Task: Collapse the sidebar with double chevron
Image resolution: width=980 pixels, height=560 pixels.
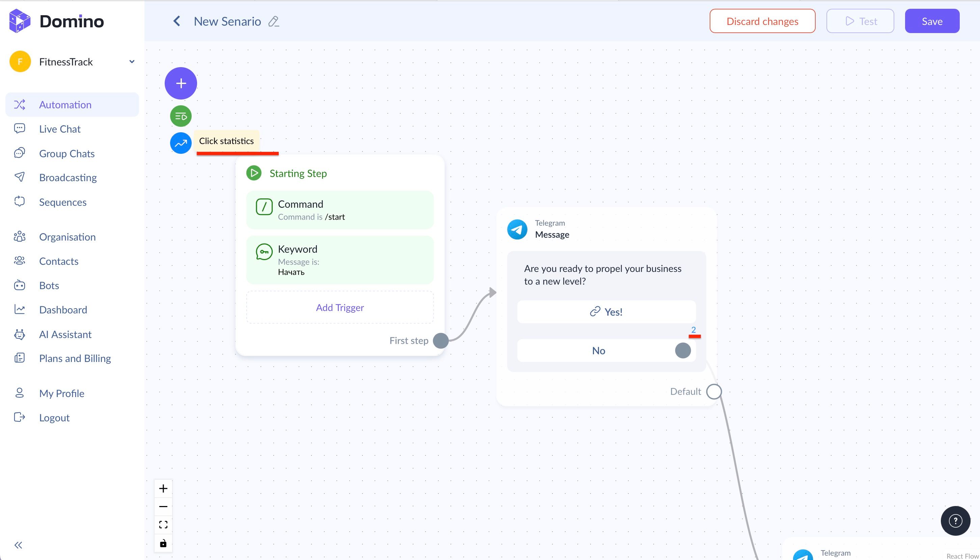Action: click(x=19, y=545)
